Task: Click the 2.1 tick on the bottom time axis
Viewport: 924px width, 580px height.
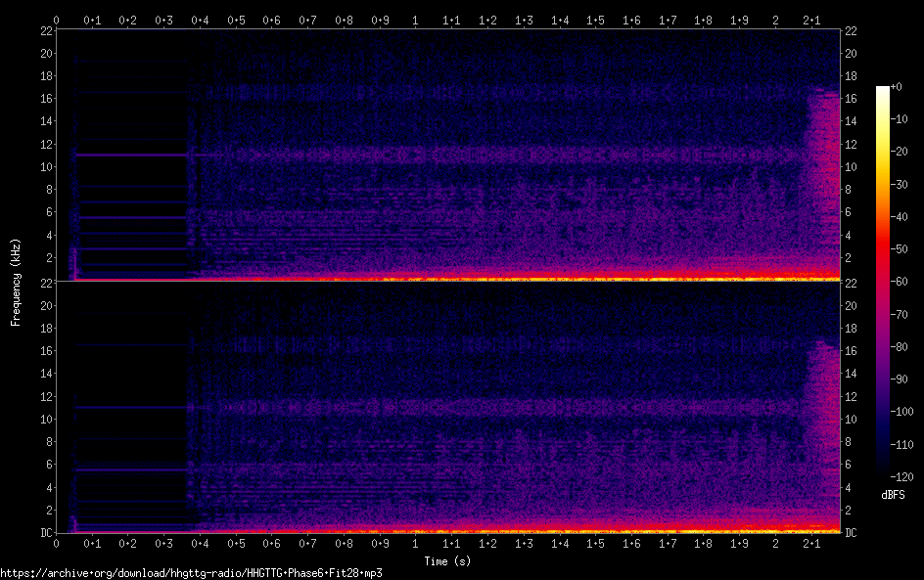Action: [811, 545]
